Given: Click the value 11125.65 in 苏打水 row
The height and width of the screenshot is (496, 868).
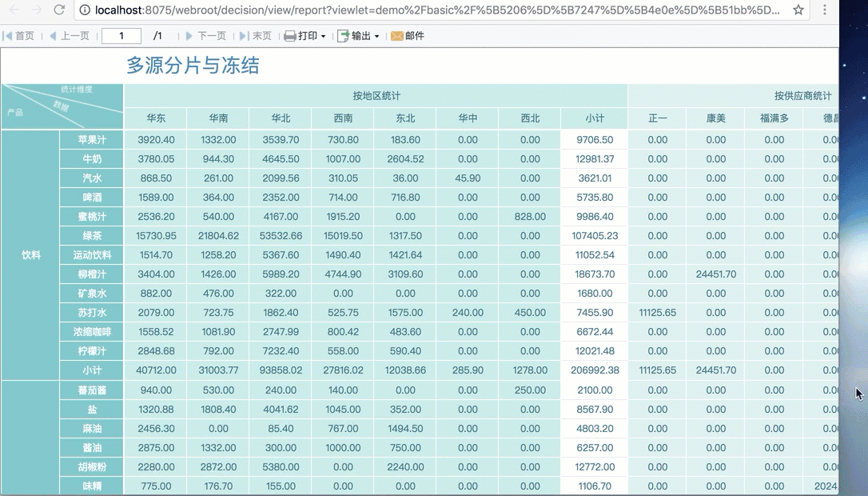Looking at the screenshot, I should tap(658, 313).
